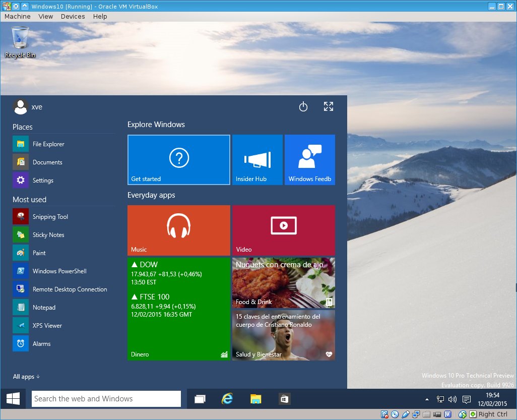The image size is (517, 420).
Task: Expand the All apps list
Action: point(26,377)
